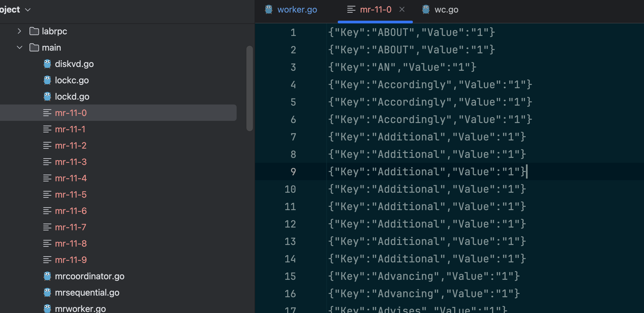
Task: Switch to the wc.go editor tab
Action: 446,10
